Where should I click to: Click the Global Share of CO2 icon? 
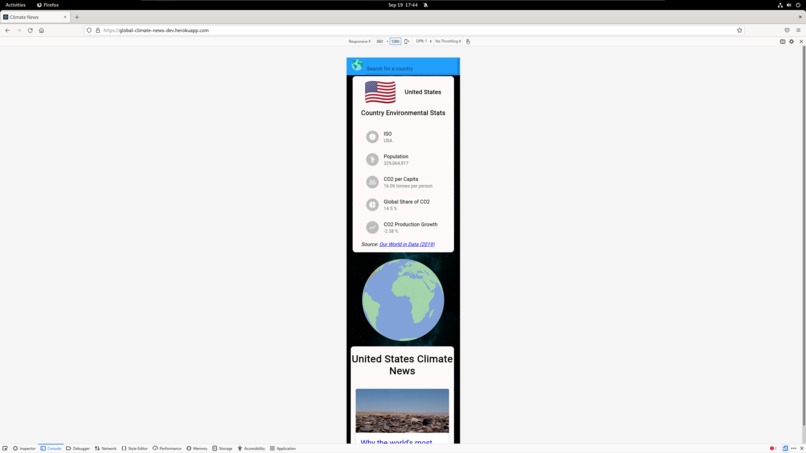point(372,205)
